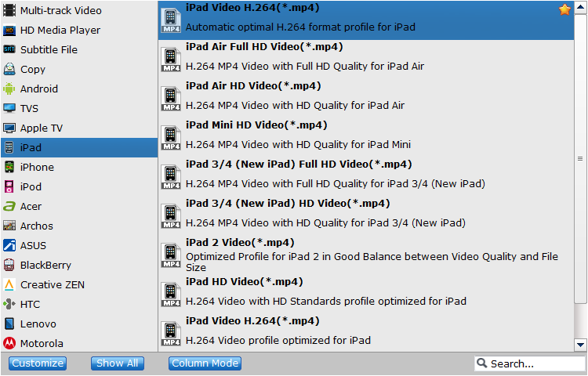Click the Lenovo icon
Screen dimensions: 588x376
point(9,324)
